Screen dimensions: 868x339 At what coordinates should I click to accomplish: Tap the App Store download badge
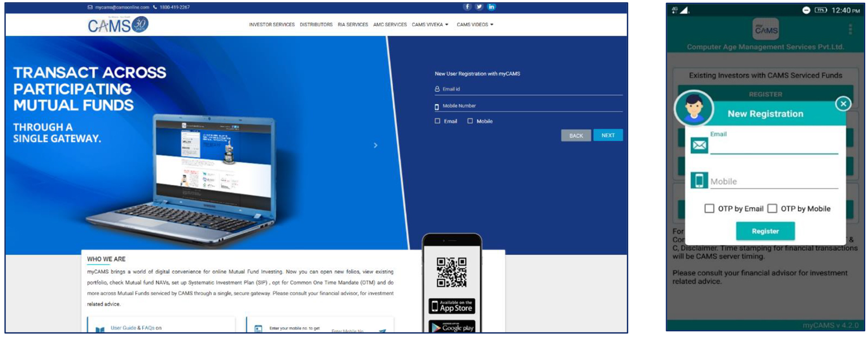coord(452,306)
